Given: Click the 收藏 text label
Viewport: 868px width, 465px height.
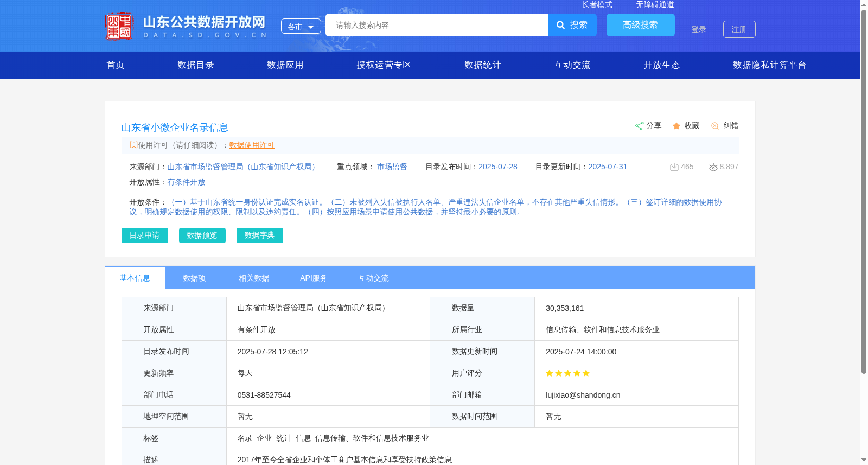Looking at the screenshot, I should click(x=692, y=126).
